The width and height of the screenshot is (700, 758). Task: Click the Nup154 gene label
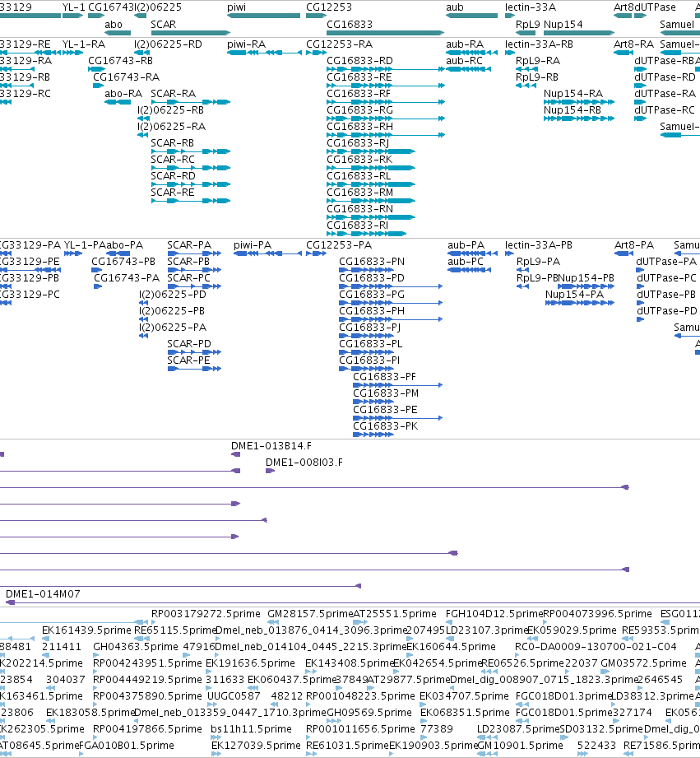(x=563, y=24)
